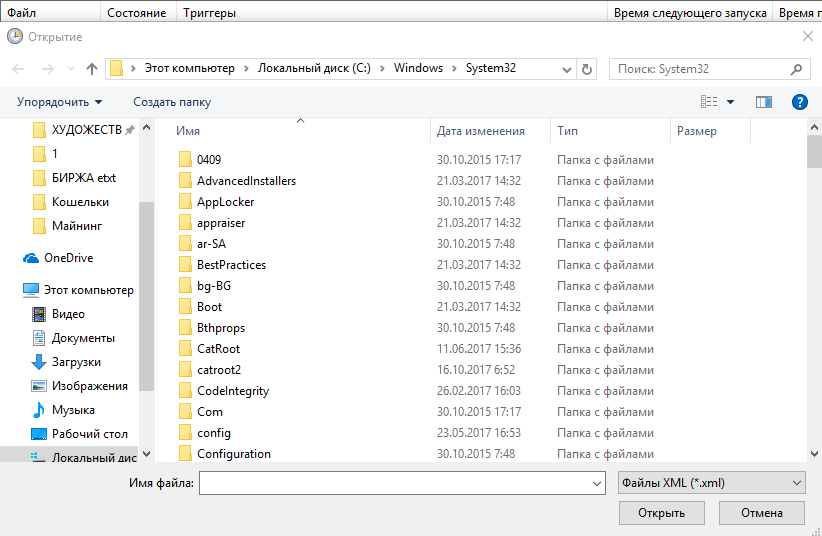Select the ar-SA folder
Image resolution: width=822 pixels, height=536 pixels.
pos(211,244)
